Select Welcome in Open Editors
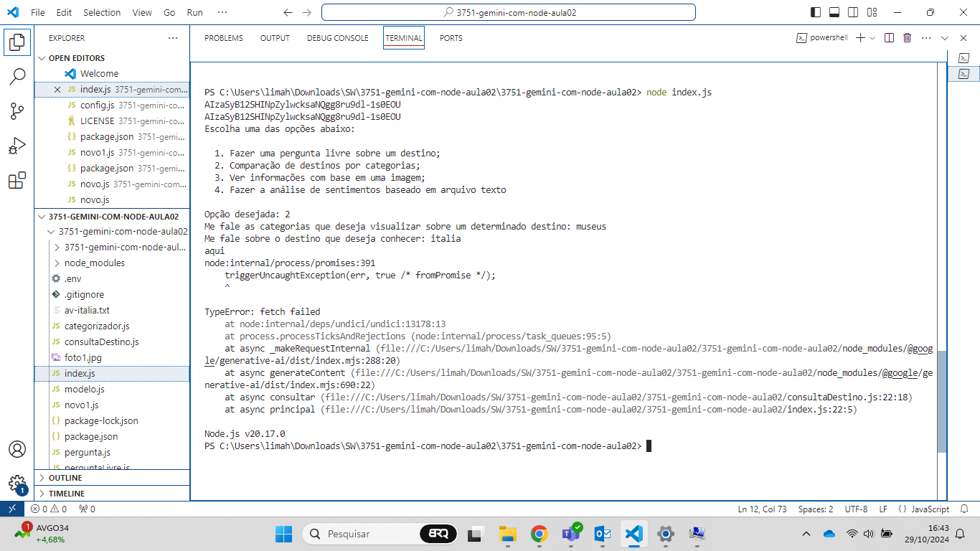980x551 pixels. pos(112,73)
